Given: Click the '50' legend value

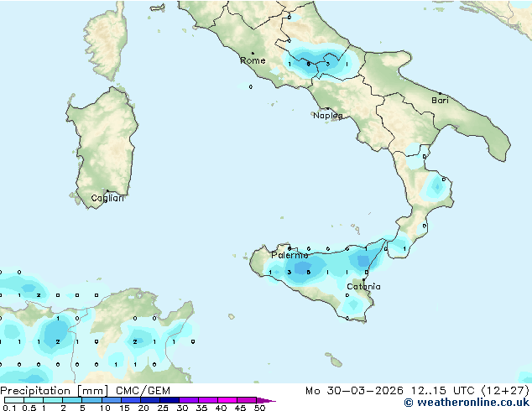Looking at the screenshot, I should [259, 408].
